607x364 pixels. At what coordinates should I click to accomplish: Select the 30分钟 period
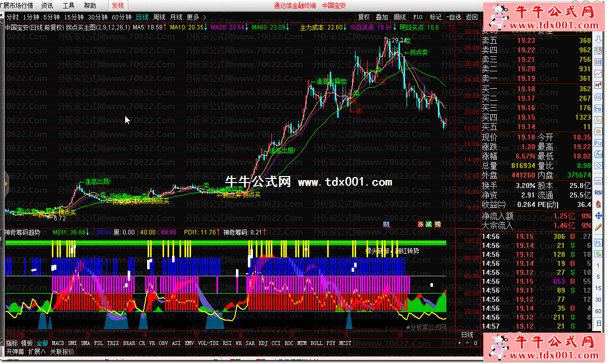(98, 17)
